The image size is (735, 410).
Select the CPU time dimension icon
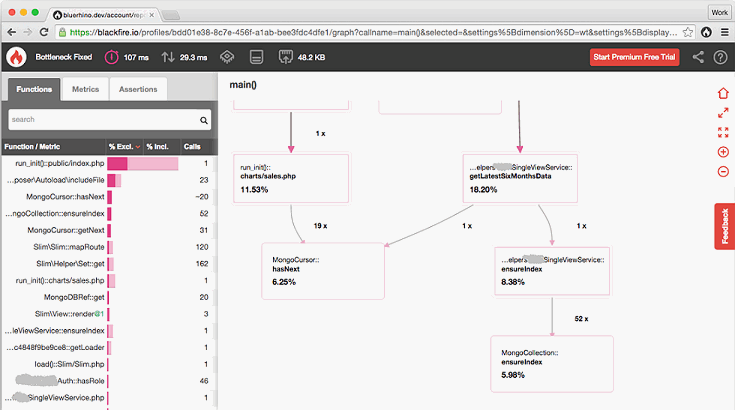pyautogui.click(x=227, y=57)
